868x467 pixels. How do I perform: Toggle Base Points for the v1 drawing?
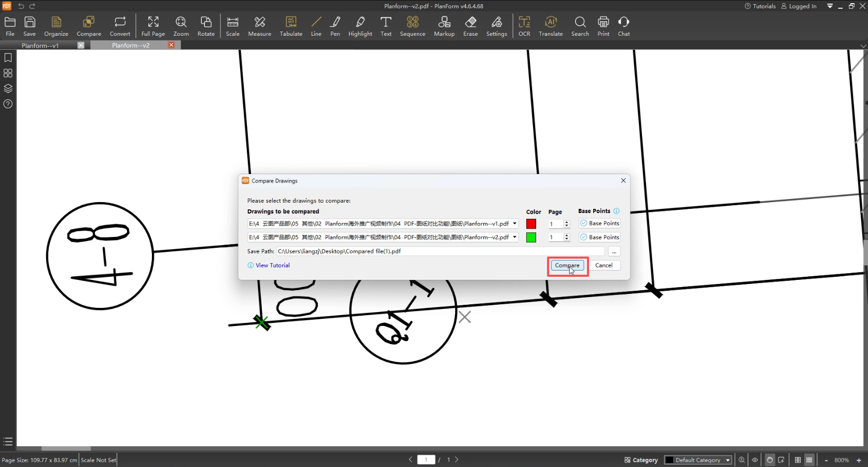coord(599,223)
